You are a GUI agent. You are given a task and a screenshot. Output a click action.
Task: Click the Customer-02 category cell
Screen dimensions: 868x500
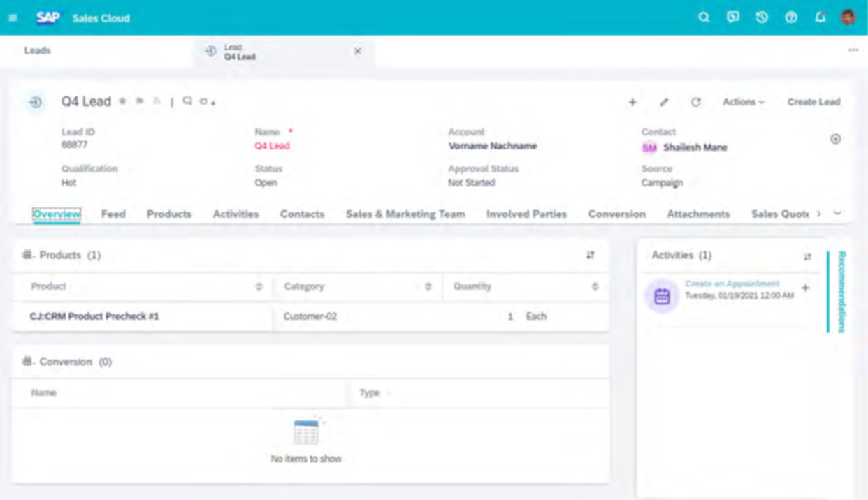310,316
